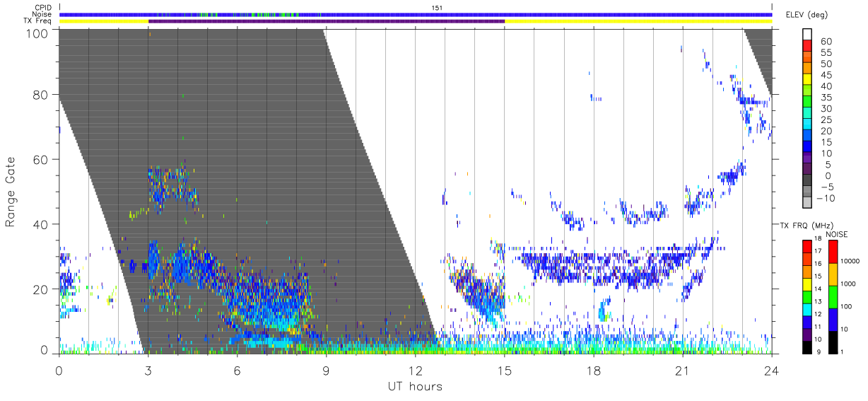Viewport: 868px width, 401px height.
Task: Click the 35 label on ELEV colorbar
Action: click(x=825, y=98)
